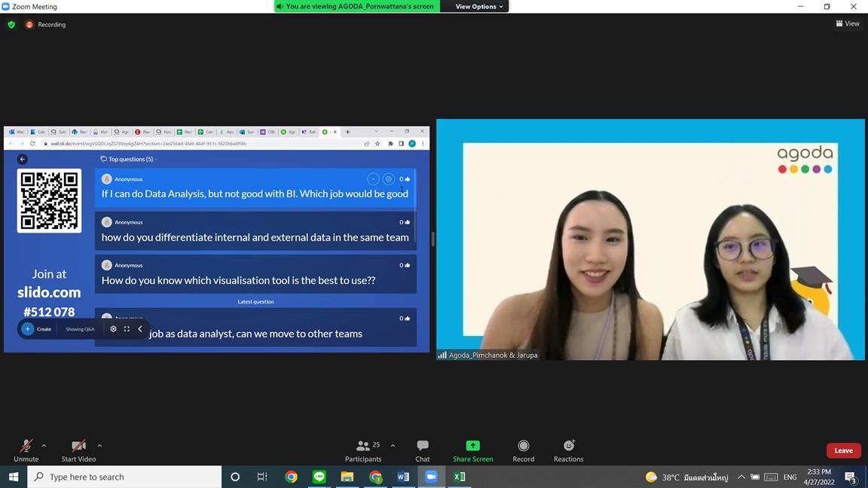Click the Windows taskbar search box
Viewport: 868px width, 488px height.
pos(124,477)
